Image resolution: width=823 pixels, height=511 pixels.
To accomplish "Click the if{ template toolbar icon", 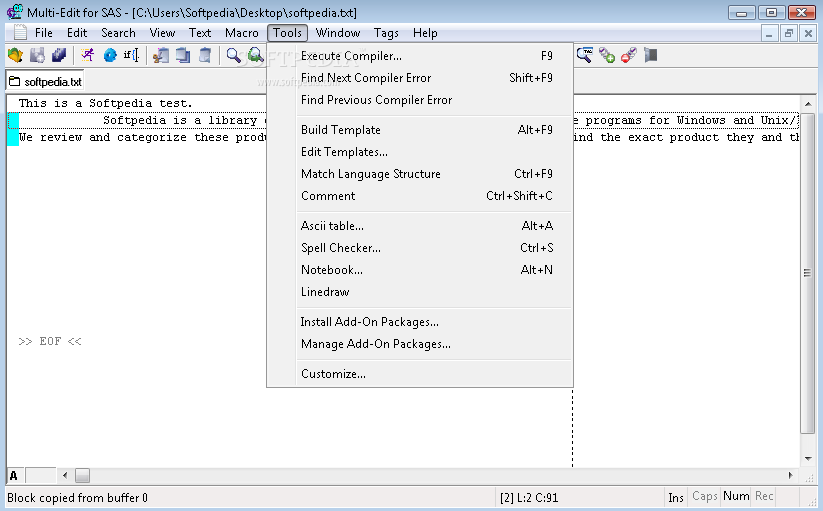I will pos(131,55).
